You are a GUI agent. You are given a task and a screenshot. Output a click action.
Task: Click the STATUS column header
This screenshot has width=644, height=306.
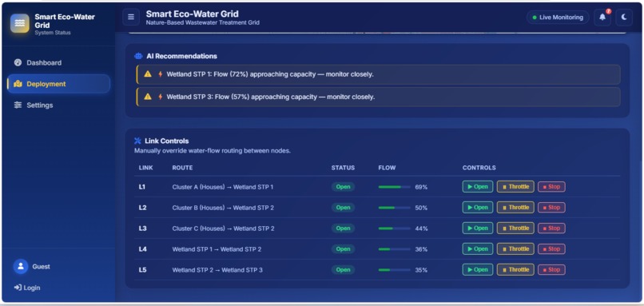(x=343, y=168)
